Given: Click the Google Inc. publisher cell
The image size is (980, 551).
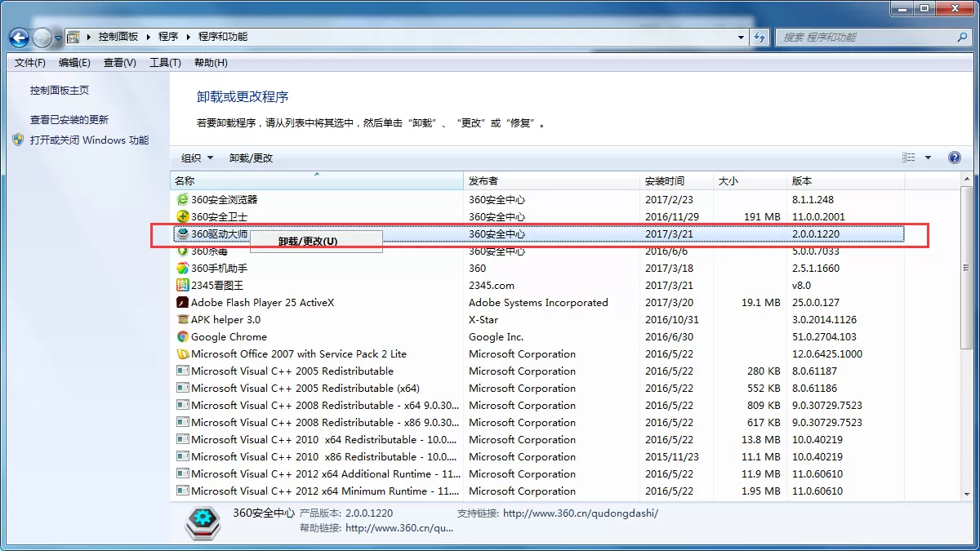Looking at the screenshot, I should (x=497, y=336).
